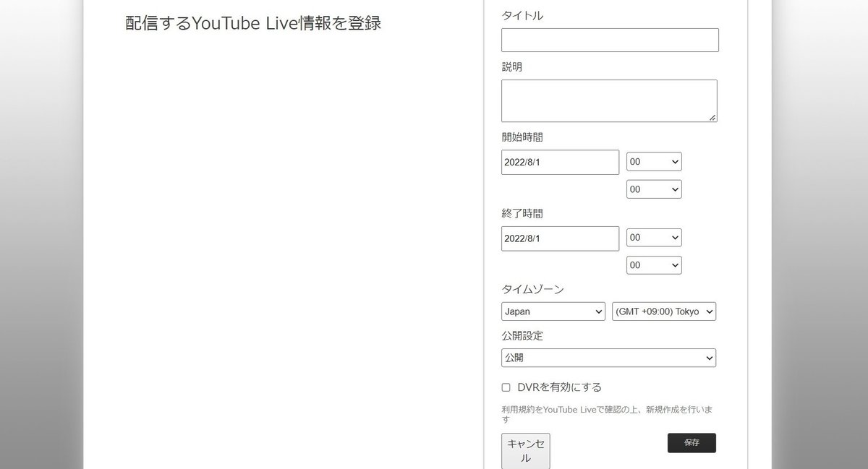Click the 終了時間 label
The width and height of the screenshot is (868, 469).
(x=522, y=213)
